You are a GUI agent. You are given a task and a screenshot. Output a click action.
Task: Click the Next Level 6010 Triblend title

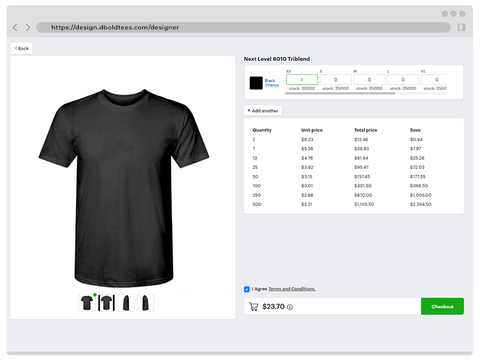(277, 59)
